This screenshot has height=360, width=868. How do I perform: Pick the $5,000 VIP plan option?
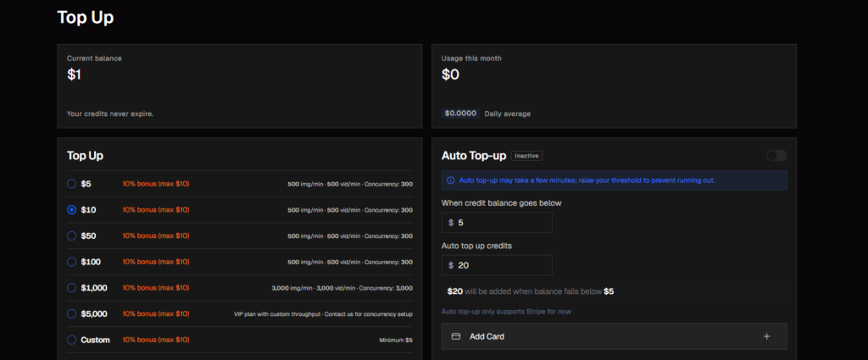click(x=71, y=314)
